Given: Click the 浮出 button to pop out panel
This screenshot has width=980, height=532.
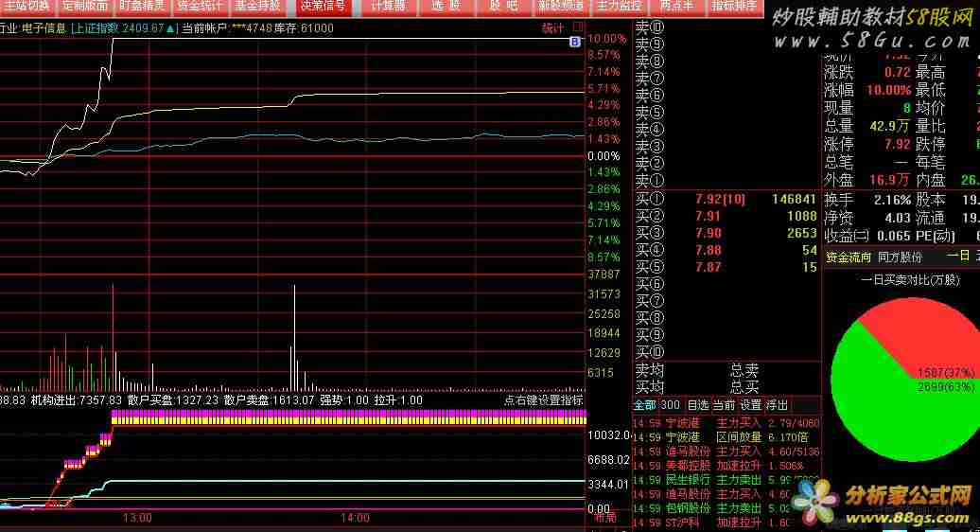Looking at the screenshot, I should pyautogui.click(x=778, y=405).
